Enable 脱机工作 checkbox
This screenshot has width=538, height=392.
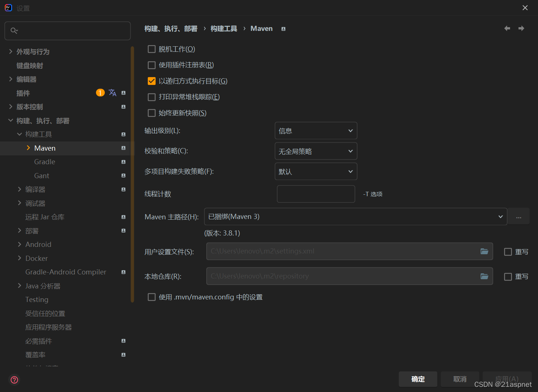(152, 49)
